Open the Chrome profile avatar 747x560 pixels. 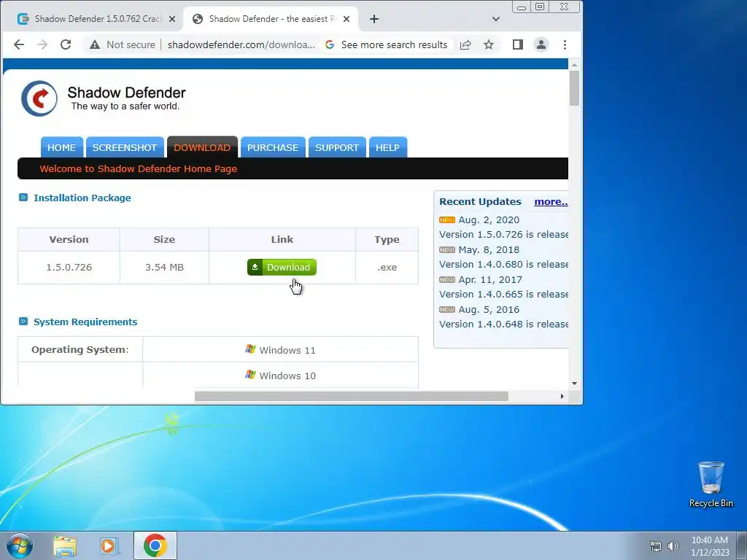tap(541, 44)
